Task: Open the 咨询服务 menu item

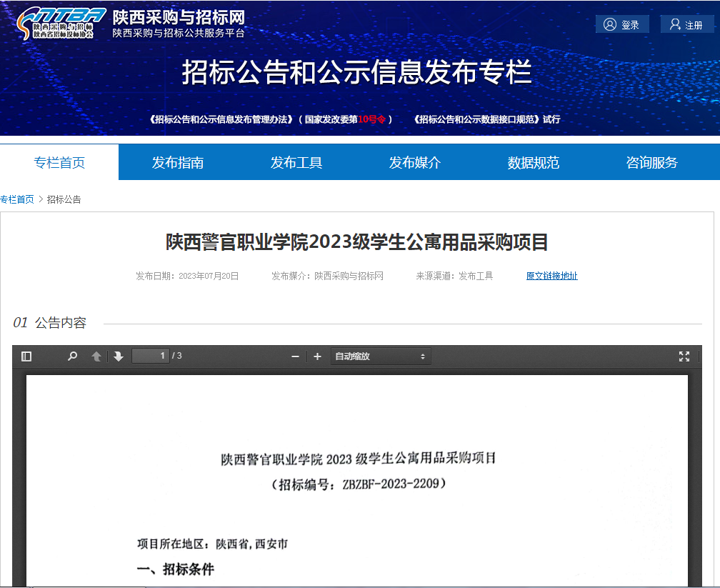Action: point(651,162)
